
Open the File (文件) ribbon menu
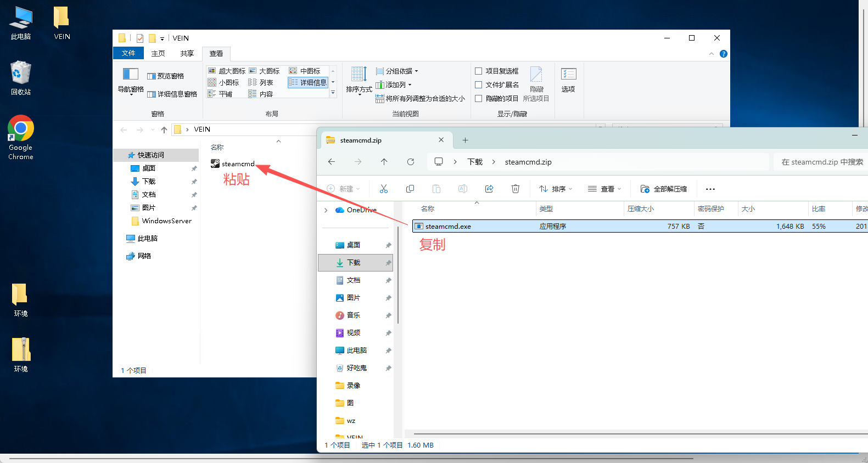click(x=128, y=53)
